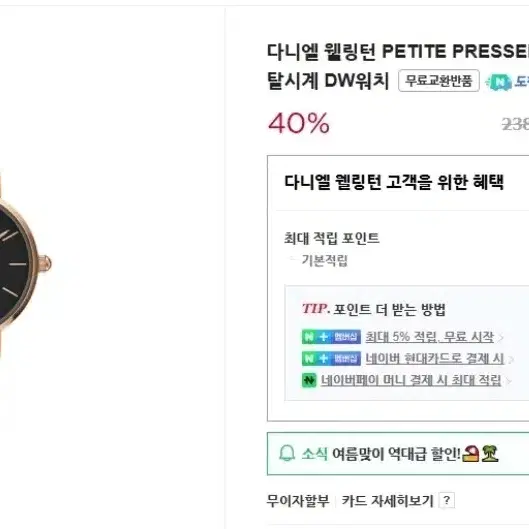Click the 다니엘 웰링턴 PETITE product title
The width and height of the screenshot is (529, 529).
coord(398,66)
